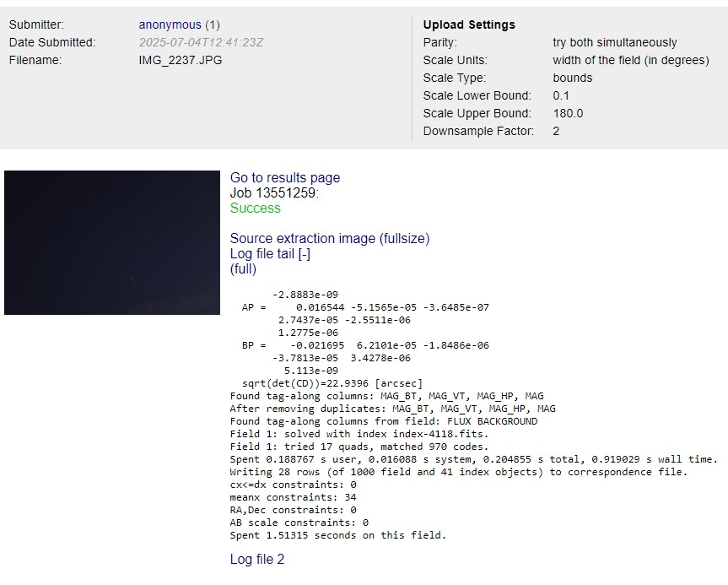Click the 'AP =' coefficient row
The width and height of the screenshot is (728, 585).
(365, 307)
